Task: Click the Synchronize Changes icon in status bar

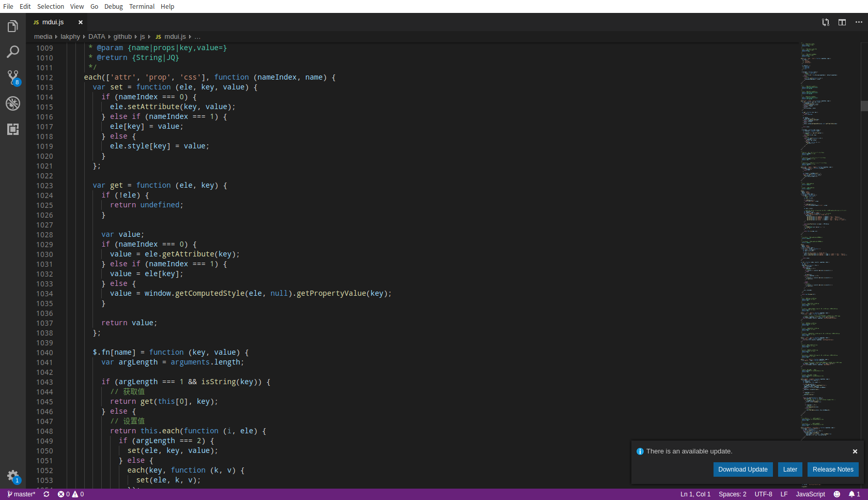Action: pyautogui.click(x=47, y=494)
